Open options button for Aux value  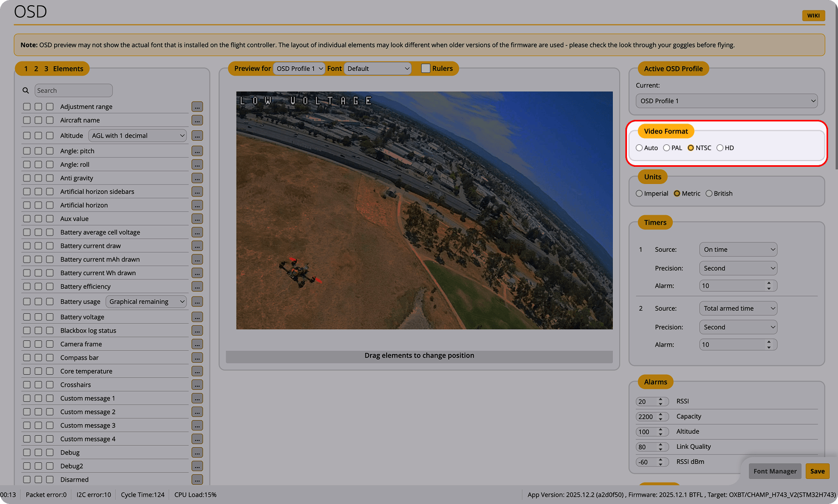tap(197, 219)
